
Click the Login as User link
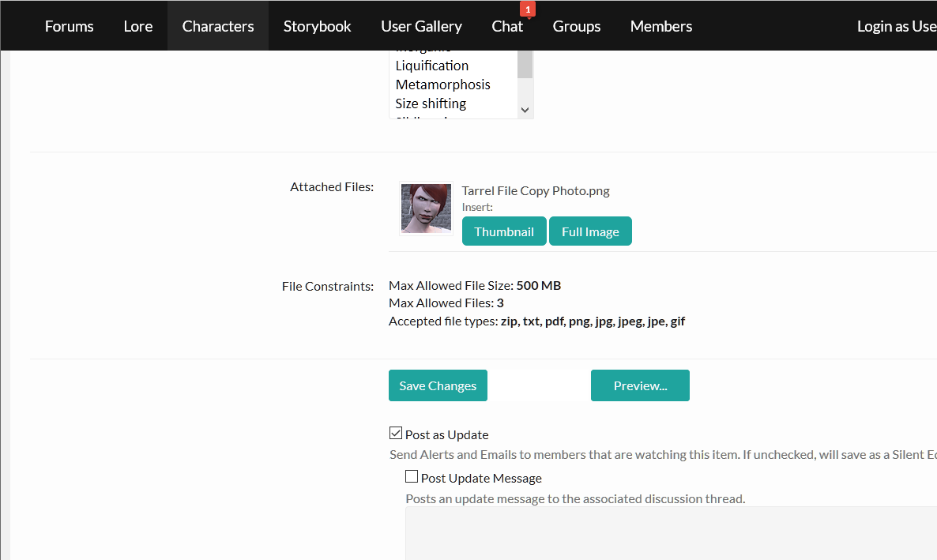(897, 26)
